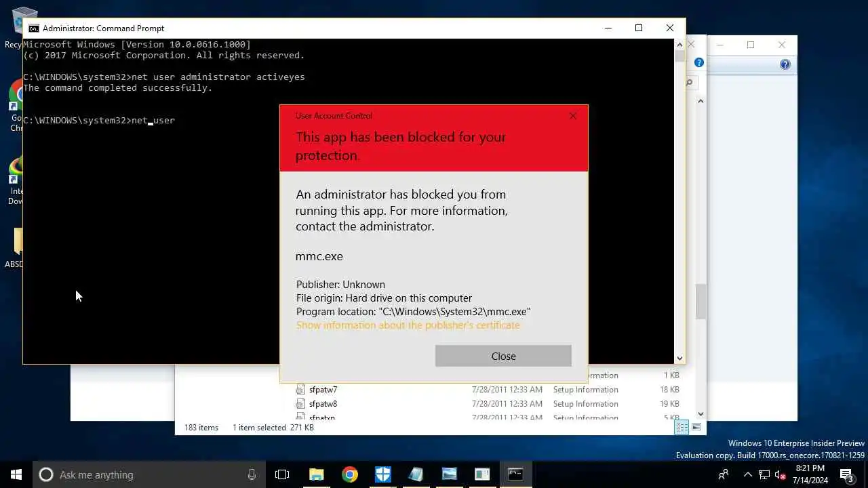Open Task View from the taskbar
This screenshot has height=488, width=868.
click(282, 474)
